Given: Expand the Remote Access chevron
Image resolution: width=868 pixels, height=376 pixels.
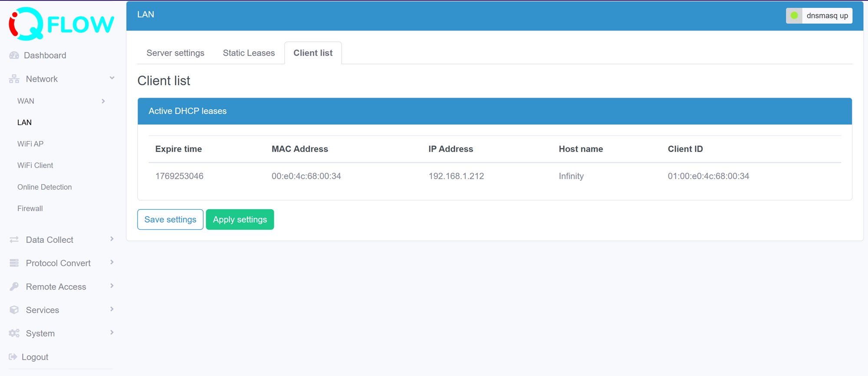Looking at the screenshot, I should [112, 286].
